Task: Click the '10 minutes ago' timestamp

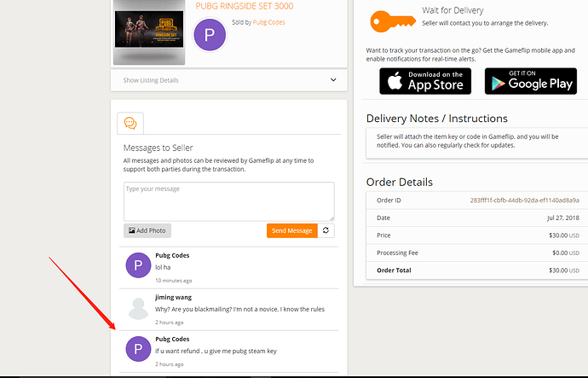Action: 174,281
